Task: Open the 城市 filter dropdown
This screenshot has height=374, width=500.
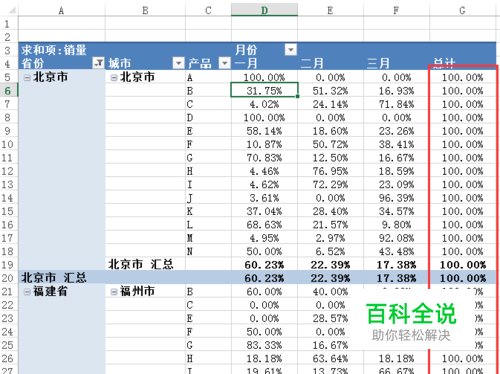Action: (179, 62)
